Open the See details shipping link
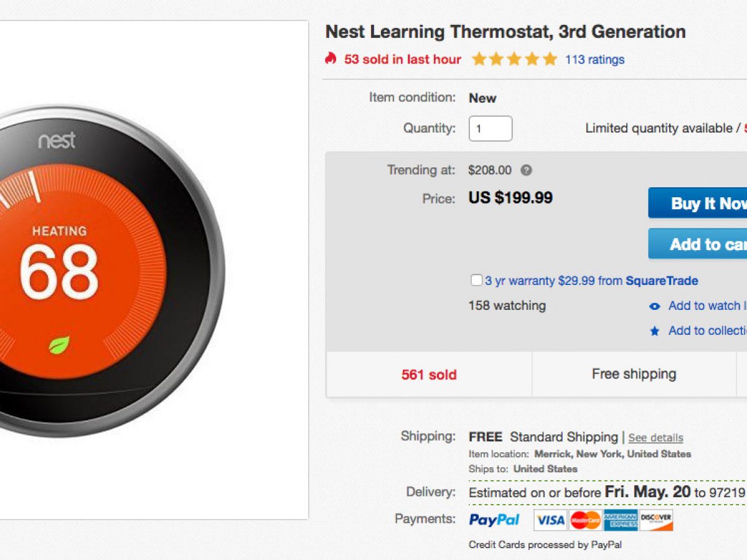The width and height of the screenshot is (747, 560). pos(655,437)
